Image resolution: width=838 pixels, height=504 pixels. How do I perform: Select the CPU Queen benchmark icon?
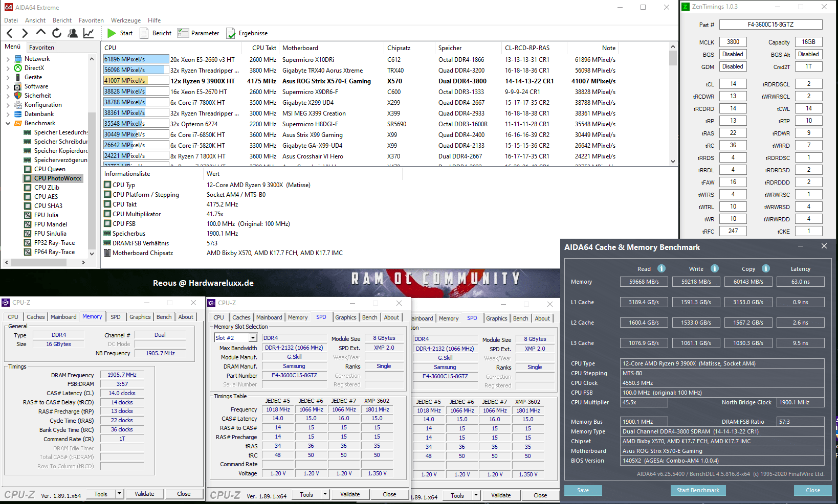[28, 169]
